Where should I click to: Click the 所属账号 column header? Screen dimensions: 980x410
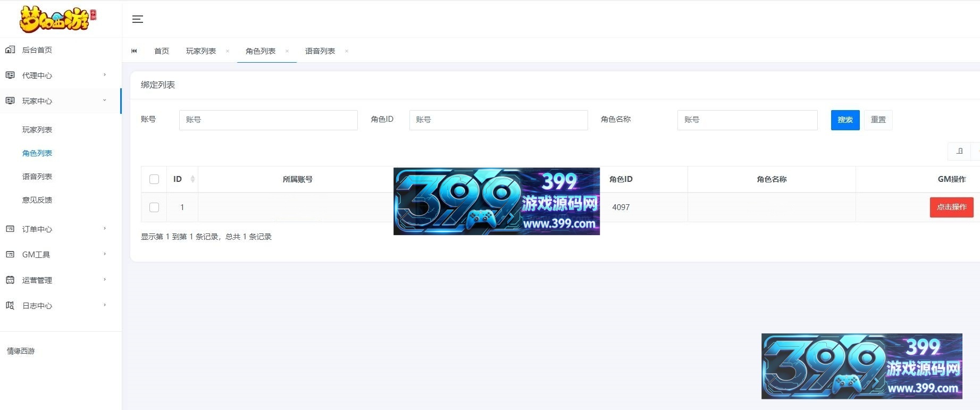coord(298,180)
